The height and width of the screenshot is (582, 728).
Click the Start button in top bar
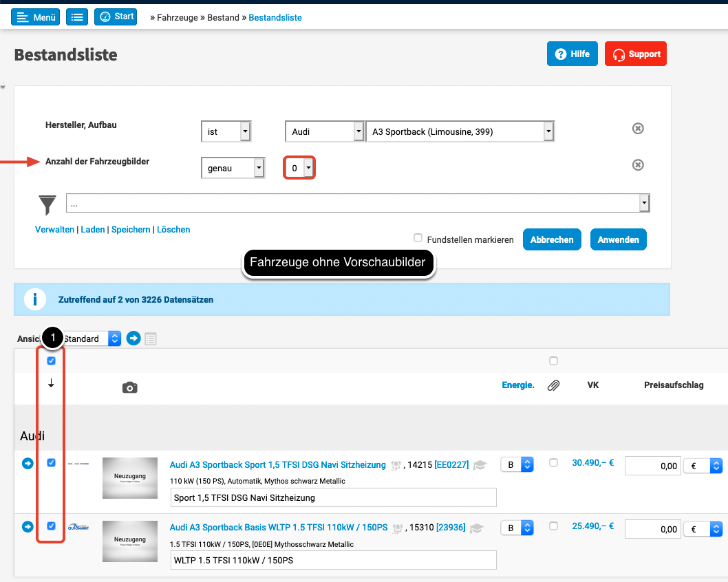tap(116, 17)
